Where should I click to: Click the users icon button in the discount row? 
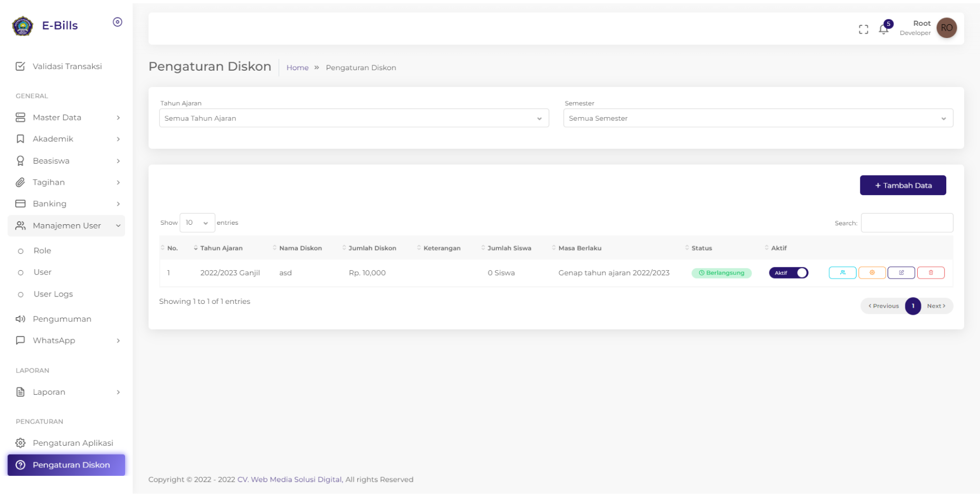point(842,273)
